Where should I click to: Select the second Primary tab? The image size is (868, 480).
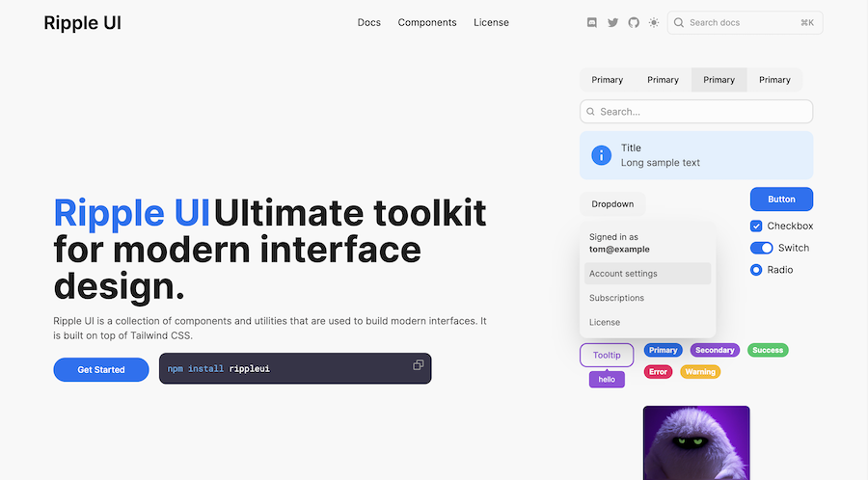[x=664, y=80]
